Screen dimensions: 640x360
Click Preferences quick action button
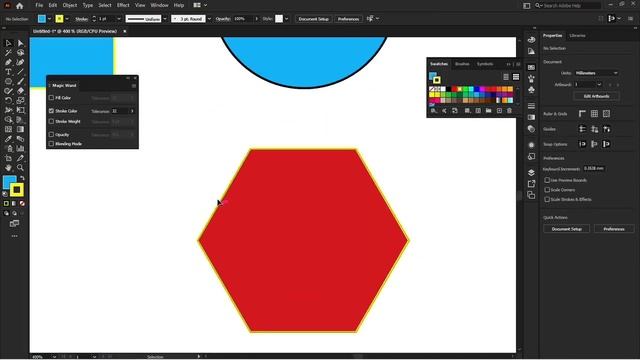614,229
